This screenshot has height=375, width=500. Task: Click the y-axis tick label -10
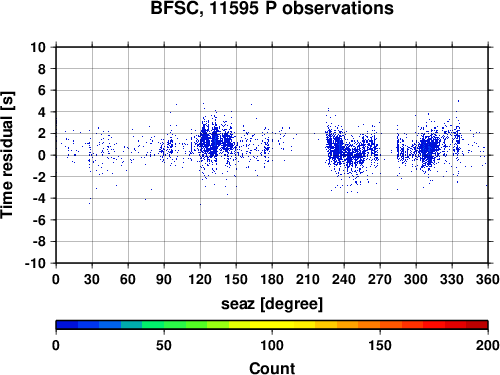click(35, 263)
